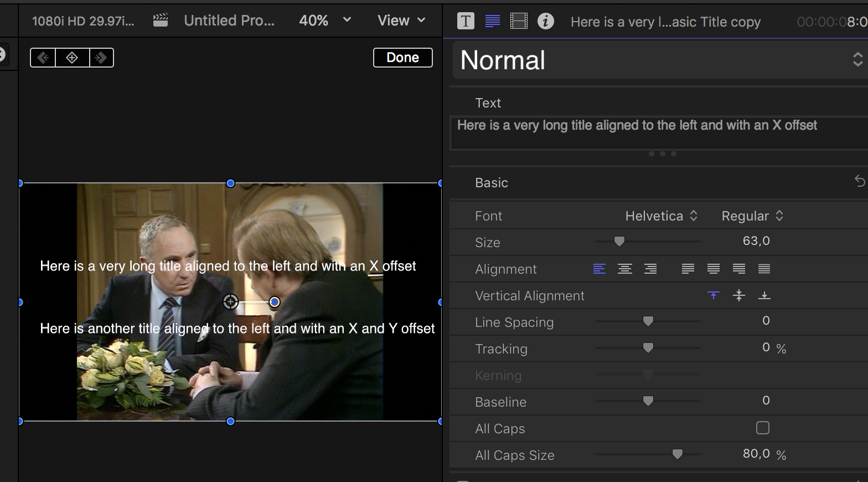The image size is (868, 482).
Task: Align text to the right
Action: (650, 269)
